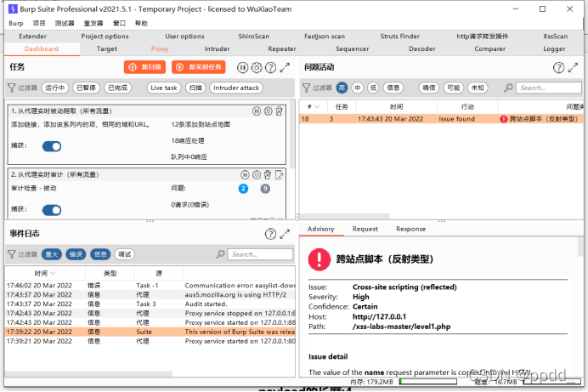Click the memory usage bar in status bar
The height and width of the screenshot is (392, 588).
pos(428,382)
